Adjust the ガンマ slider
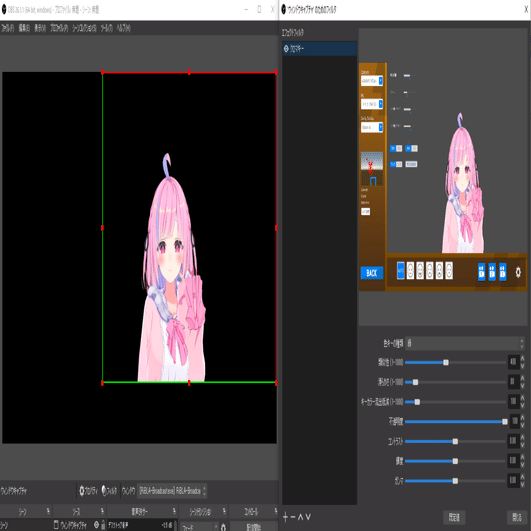Image resolution: width=531 pixels, height=531 pixels. 455,481
